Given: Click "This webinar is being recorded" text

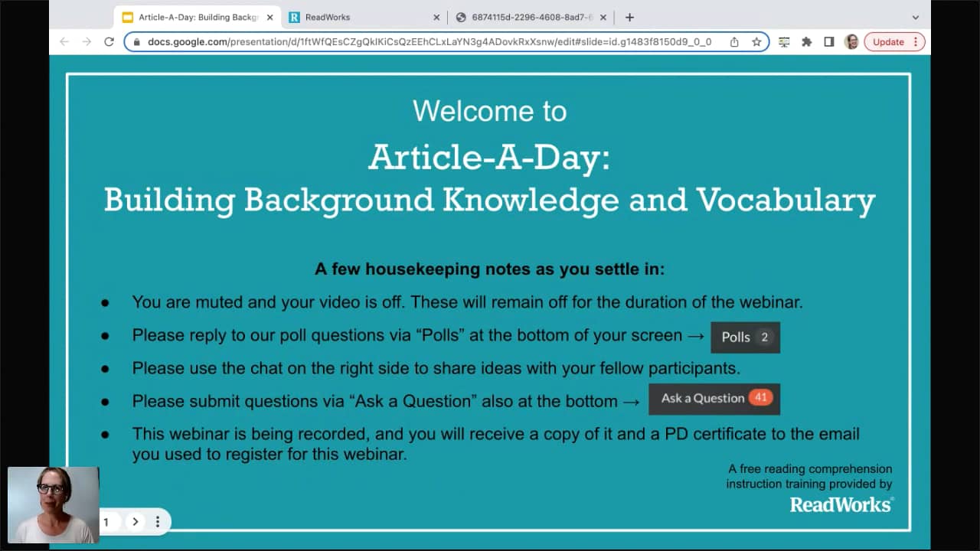Looking at the screenshot, I should (495, 444).
